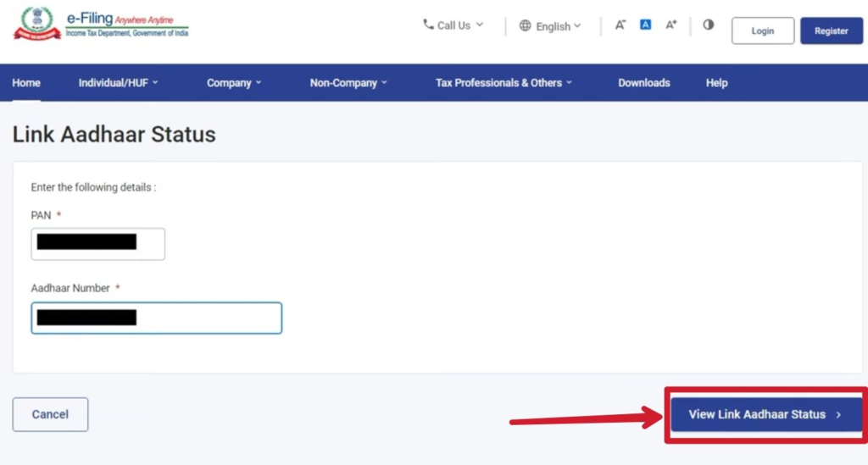Screen dimensions: 868x465
Task: Increase font size with A+ icon
Action: (670, 25)
